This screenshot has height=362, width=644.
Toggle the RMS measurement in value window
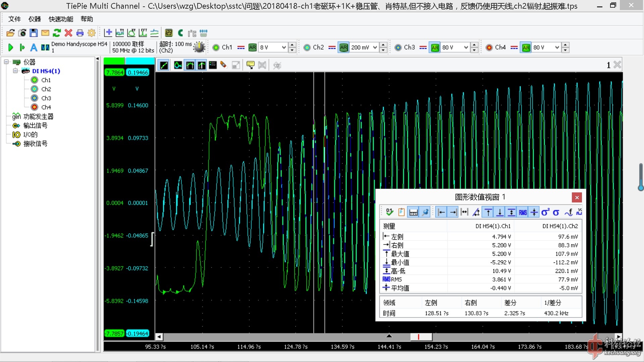[x=523, y=212]
